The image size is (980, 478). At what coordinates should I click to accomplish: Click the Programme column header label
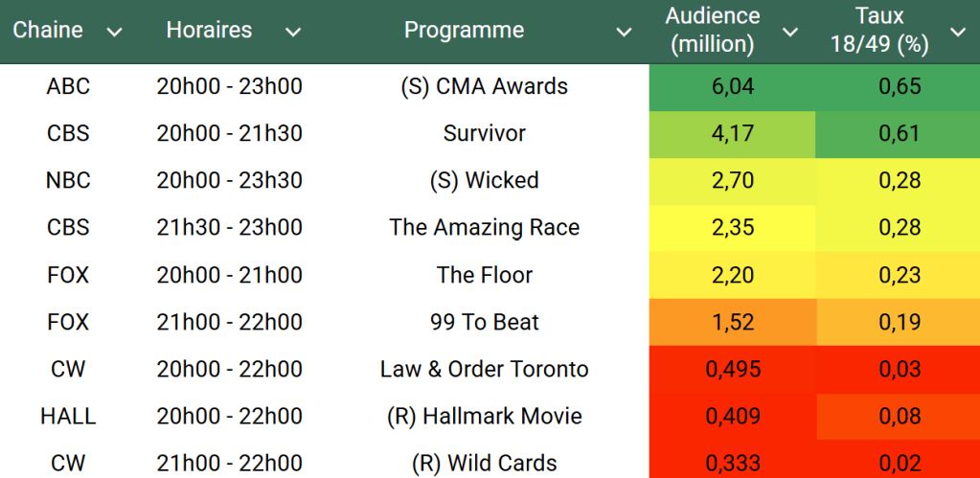464,31
